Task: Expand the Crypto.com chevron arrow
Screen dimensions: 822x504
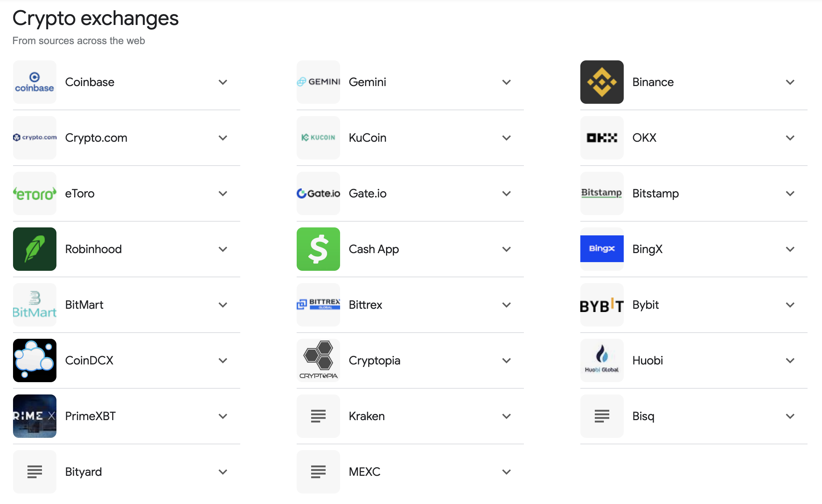Action: pos(223,138)
